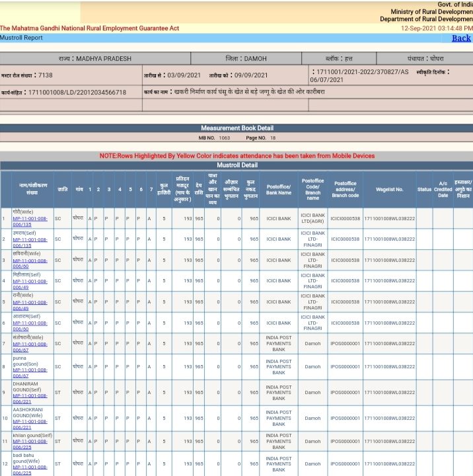The image size is (473, 476).
Task: Click 'The Mahatma Gandhi National Rural Employment Guarantee Act' title
Action: [89, 28]
